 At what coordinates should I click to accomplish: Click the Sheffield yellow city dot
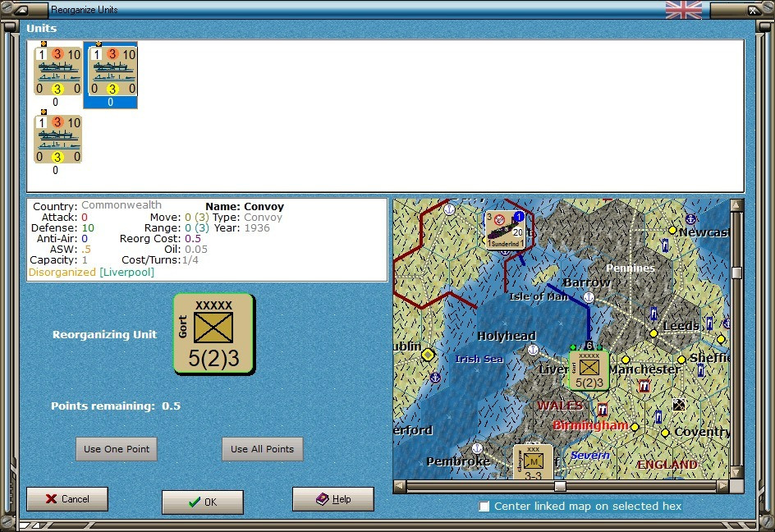(681, 360)
